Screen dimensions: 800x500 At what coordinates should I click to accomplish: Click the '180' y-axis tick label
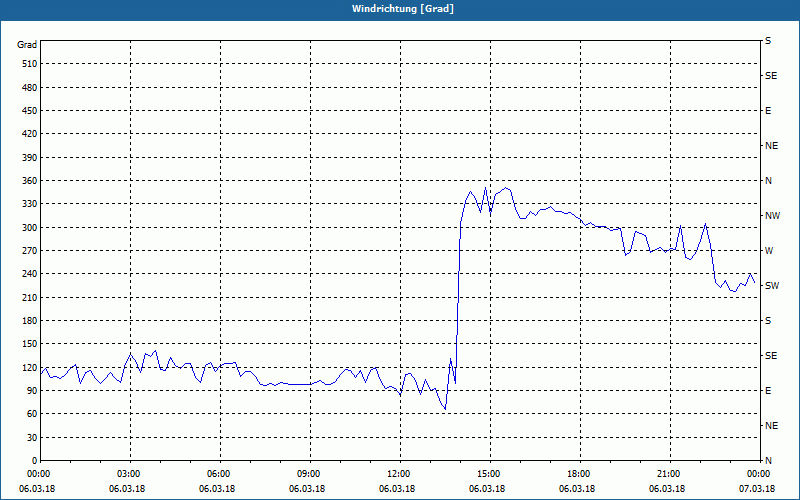point(30,321)
